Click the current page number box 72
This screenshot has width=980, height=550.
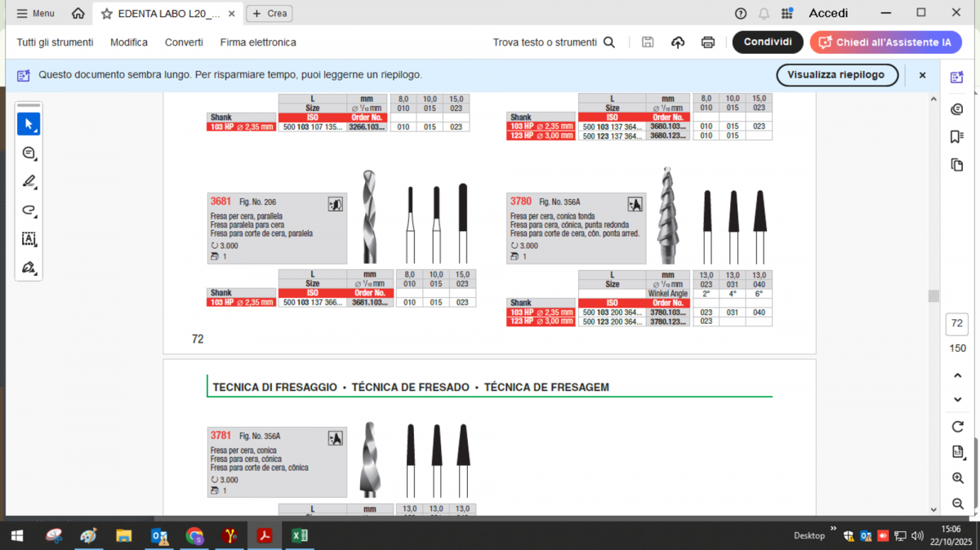(x=957, y=324)
